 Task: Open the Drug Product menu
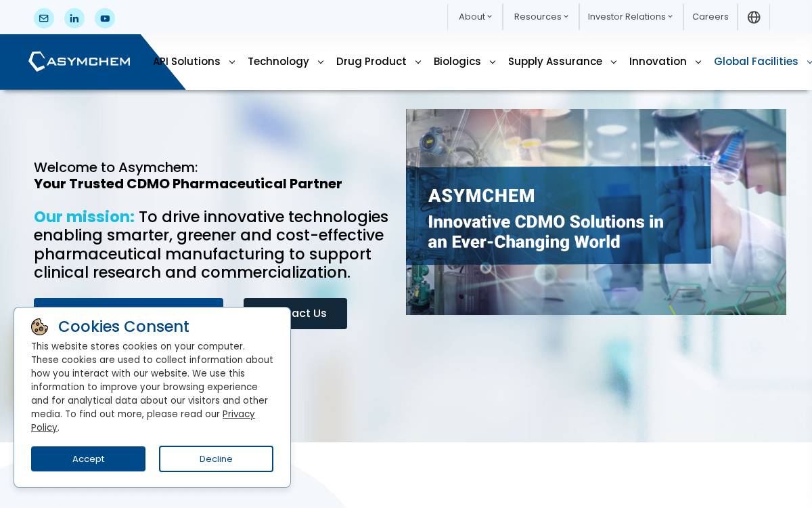coord(371,62)
